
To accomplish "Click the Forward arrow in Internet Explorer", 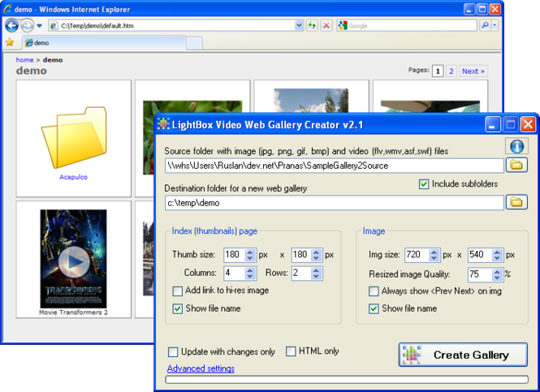I will pyautogui.click(x=27, y=25).
